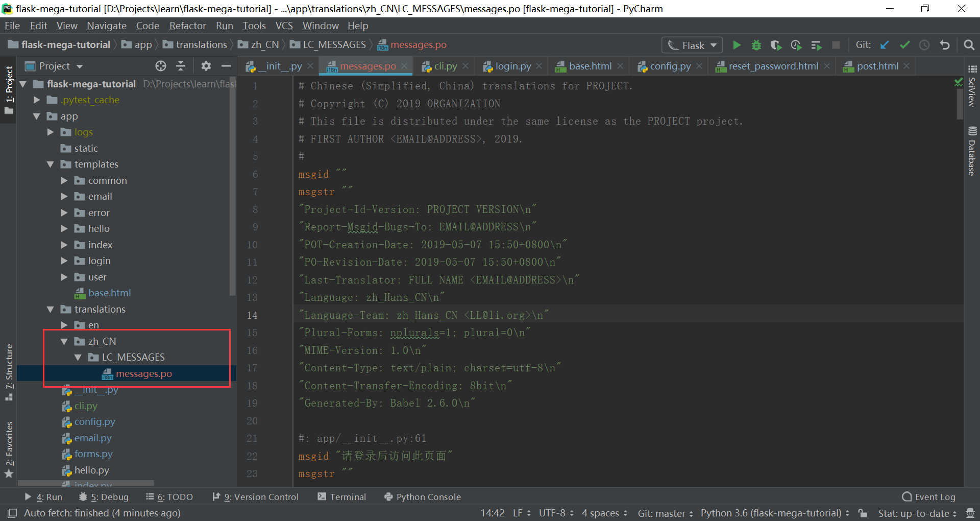Change Python 3.6 interpreter in status bar

(x=775, y=513)
